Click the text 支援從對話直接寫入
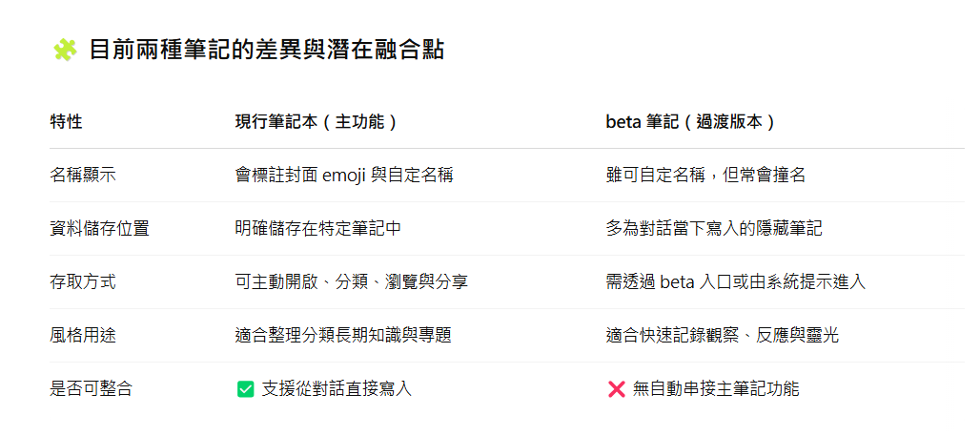This screenshot has height=436, width=980. pyautogui.click(x=337, y=389)
